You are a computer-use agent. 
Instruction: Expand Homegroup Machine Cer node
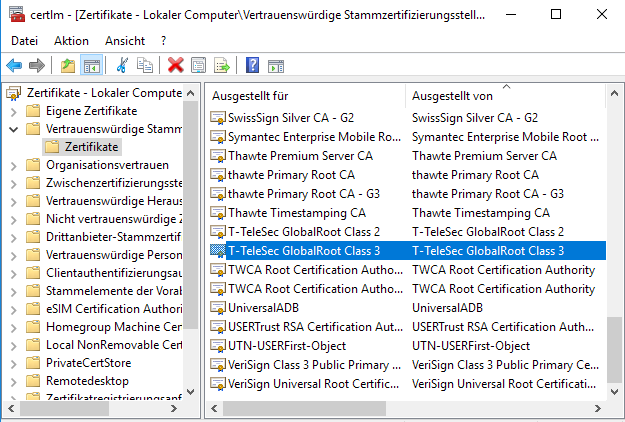click(x=14, y=328)
